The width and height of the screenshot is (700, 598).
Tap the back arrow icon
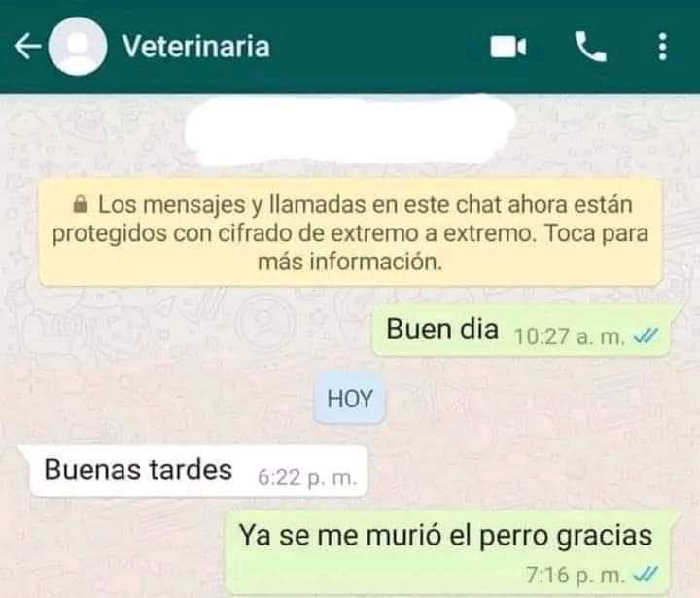(27, 46)
